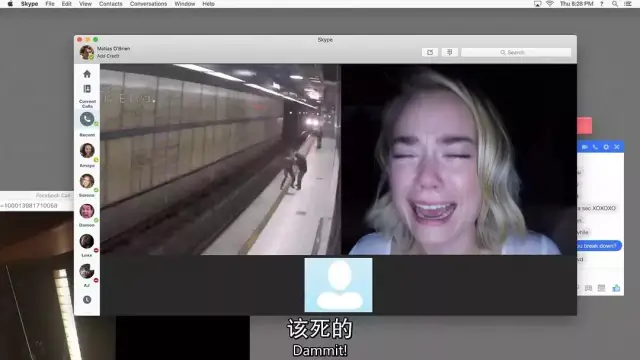The width and height of the screenshot is (640, 360).
Task: Open the Contacts book icon in sidebar
Action: click(x=87, y=89)
